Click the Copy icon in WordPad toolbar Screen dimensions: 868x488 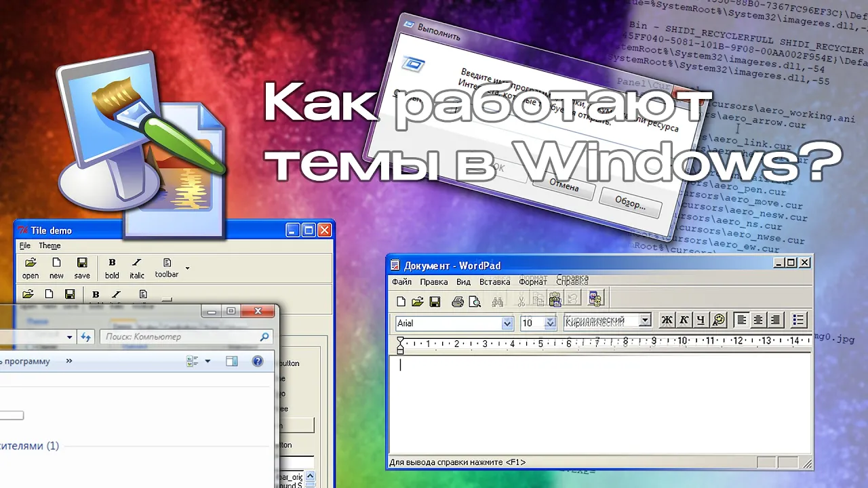point(538,300)
